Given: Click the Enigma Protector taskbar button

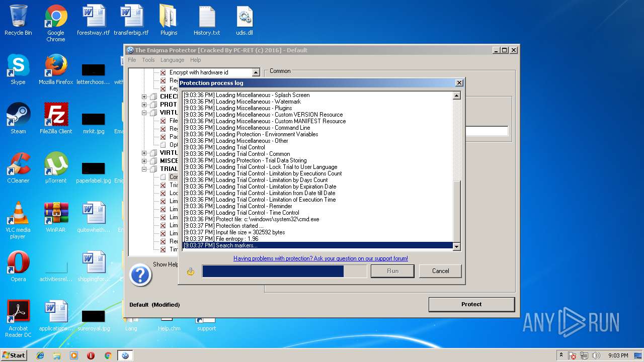Looking at the screenshot, I should pos(125,355).
